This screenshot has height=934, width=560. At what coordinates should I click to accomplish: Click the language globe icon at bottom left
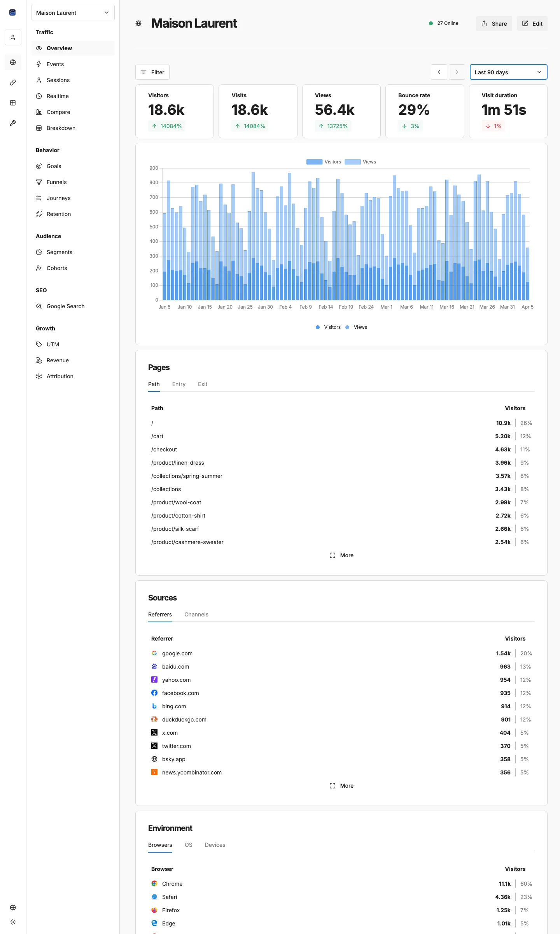click(x=13, y=908)
